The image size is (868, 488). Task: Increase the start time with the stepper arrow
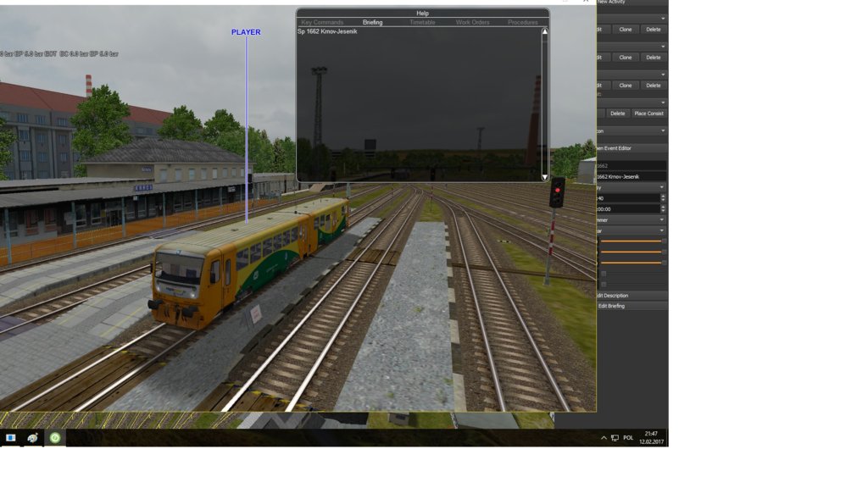tap(665, 206)
